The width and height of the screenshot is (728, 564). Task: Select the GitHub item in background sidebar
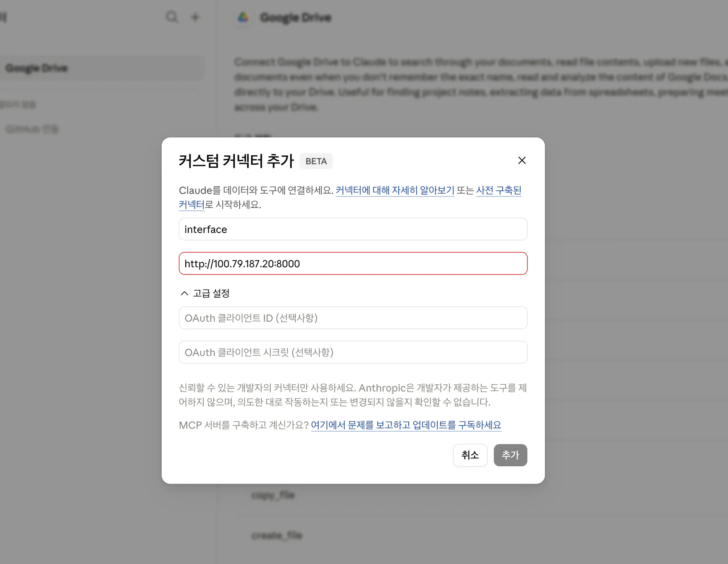32,129
